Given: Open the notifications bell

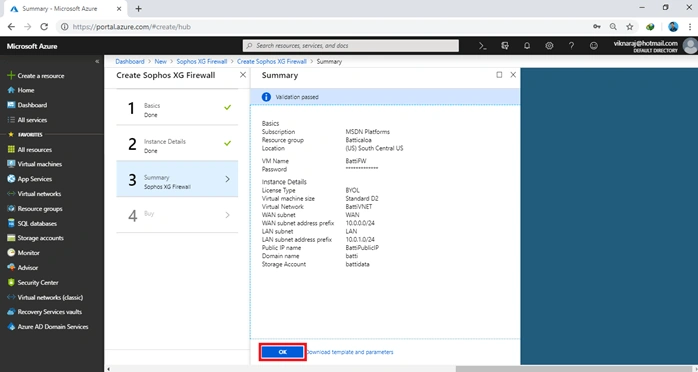Looking at the screenshot, I should pyautogui.click(x=527, y=46).
